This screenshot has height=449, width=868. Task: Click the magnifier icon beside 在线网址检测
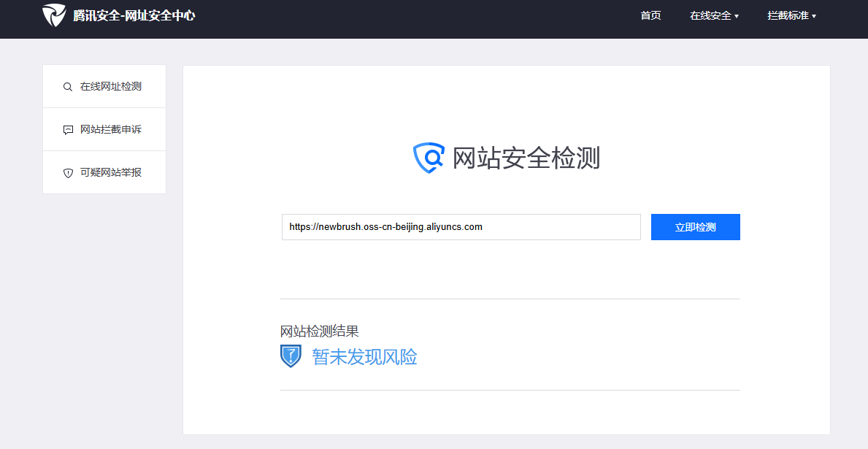[68, 87]
